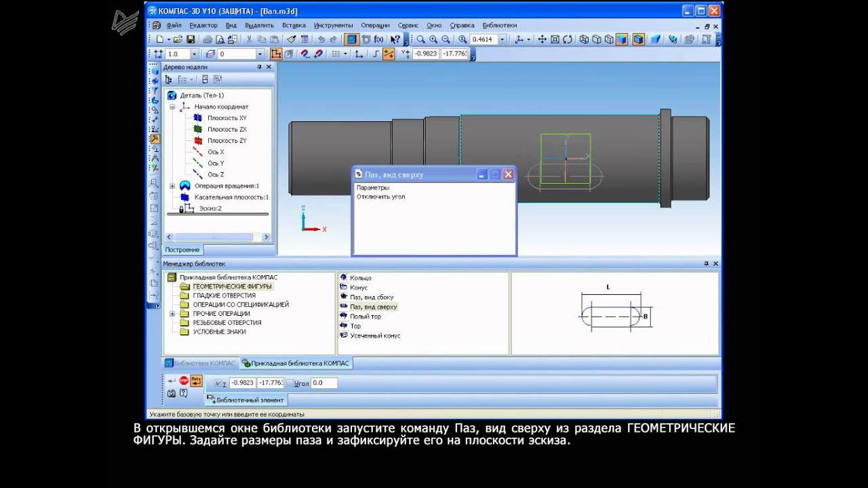Open the zoom scale dropdown

coord(500,39)
